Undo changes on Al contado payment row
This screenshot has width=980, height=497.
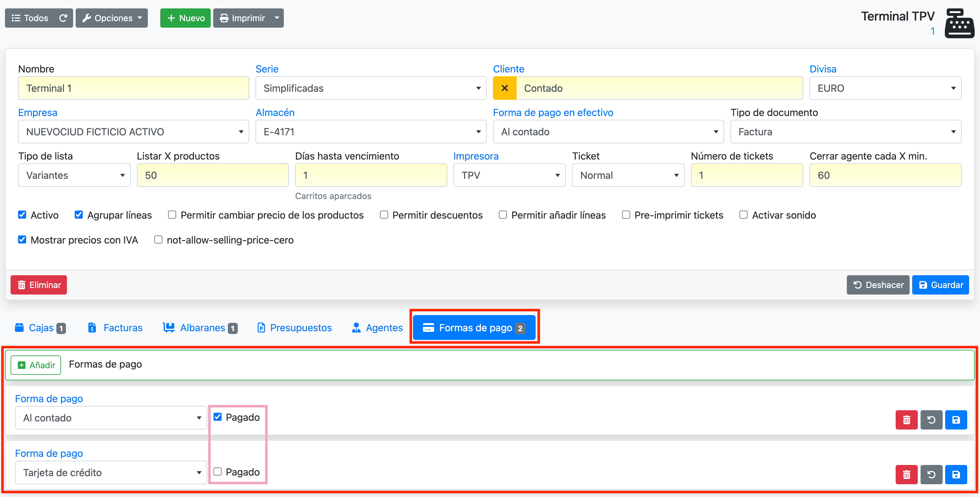coord(931,420)
